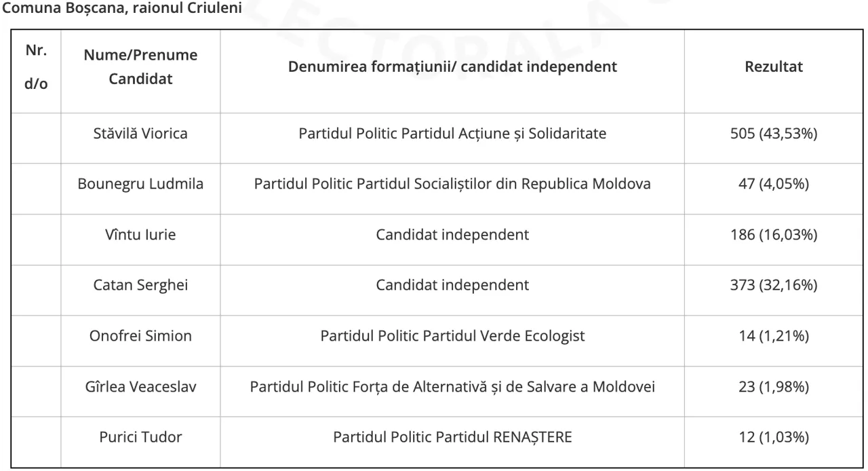Click candidate name Stăvilă Viorica
Image resolution: width=868 pixels, height=471 pixels.
coord(140,134)
